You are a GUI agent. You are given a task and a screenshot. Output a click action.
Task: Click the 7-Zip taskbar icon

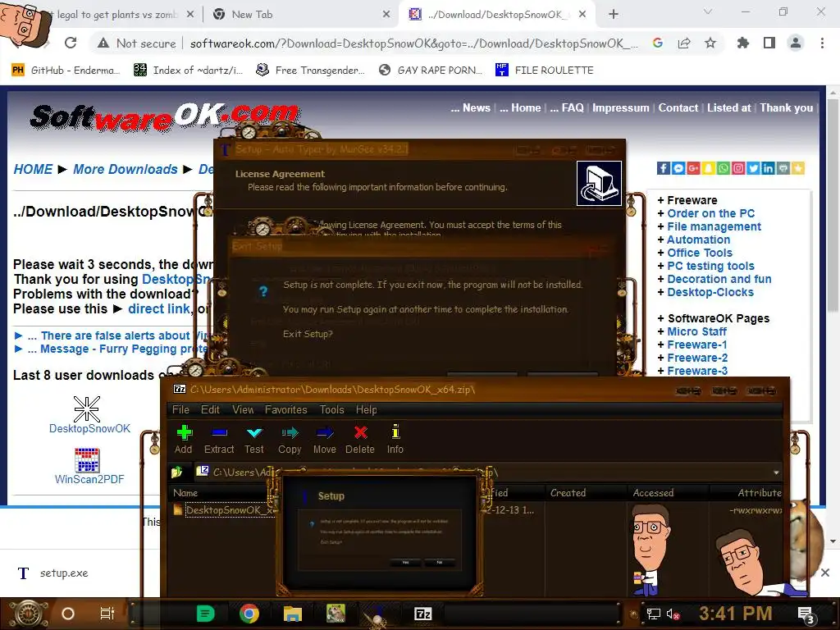pos(422,614)
